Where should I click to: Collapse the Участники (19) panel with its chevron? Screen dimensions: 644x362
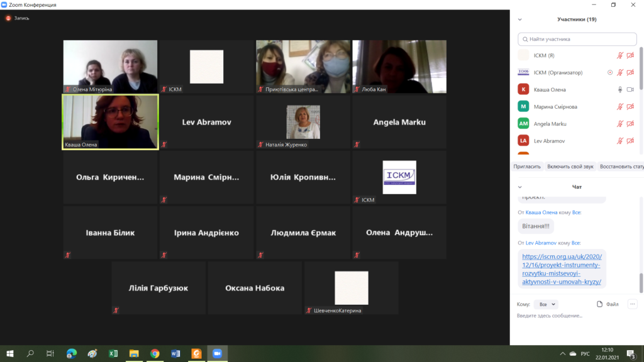[x=520, y=19]
